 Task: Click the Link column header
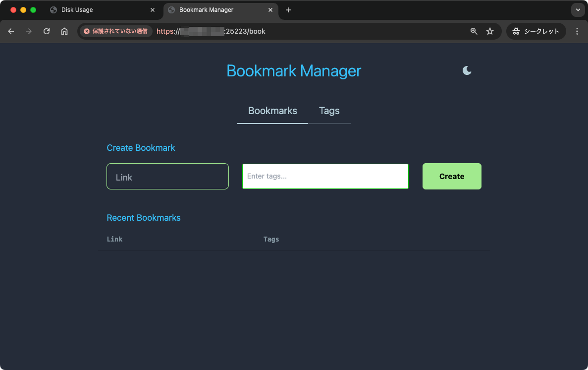[x=114, y=239]
